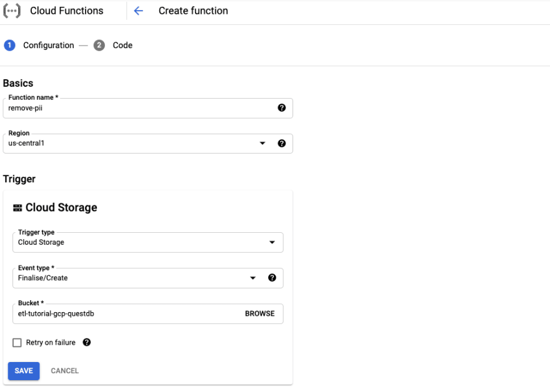Open help for Function name field
Screen dimensions: 550x392
click(x=282, y=108)
